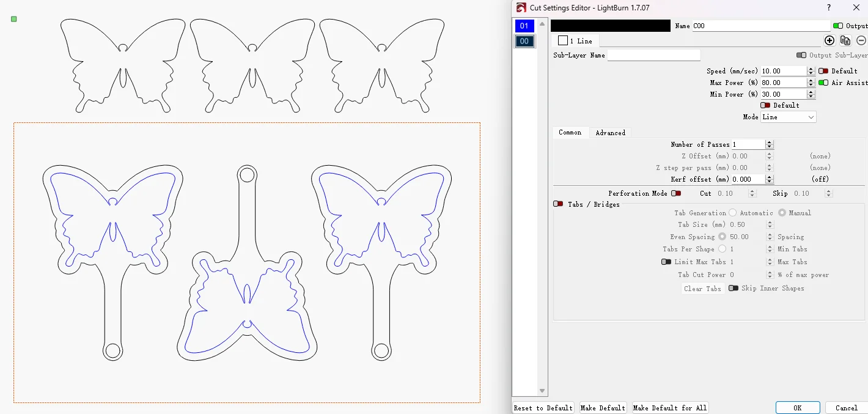Click the Max Power spinner arrows

[811, 83]
